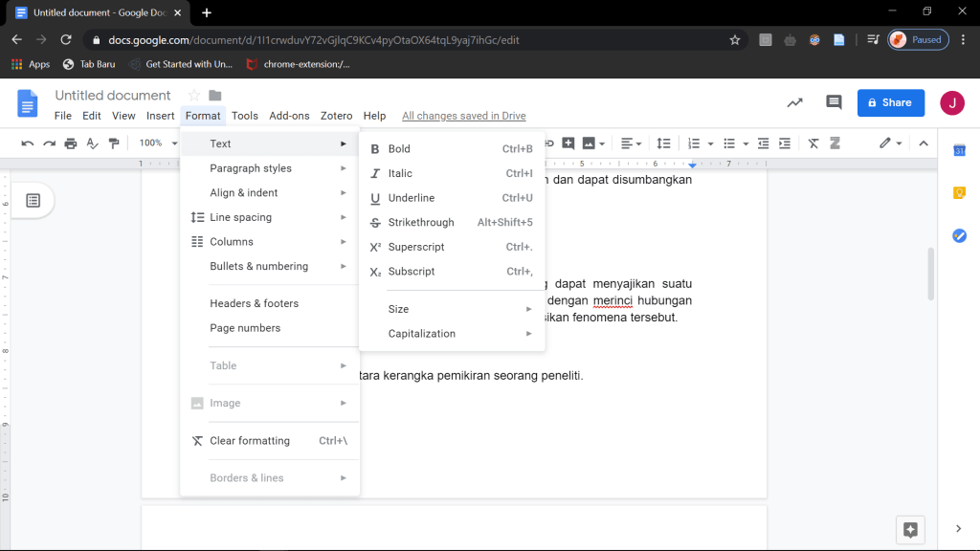The width and height of the screenshot is (980, 551).
Task: Star the Untitled document
Action: [x=194, y=96]
